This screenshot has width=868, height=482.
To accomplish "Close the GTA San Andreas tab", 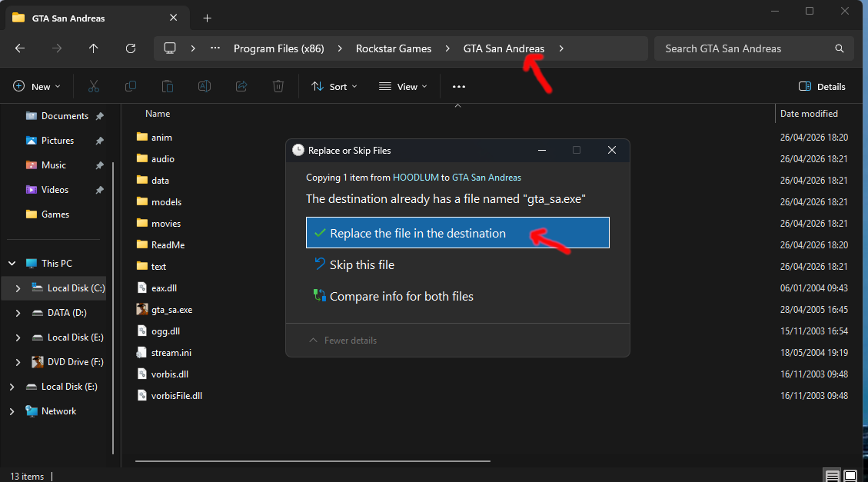I will pyautogui.click(x=173, y=18).
